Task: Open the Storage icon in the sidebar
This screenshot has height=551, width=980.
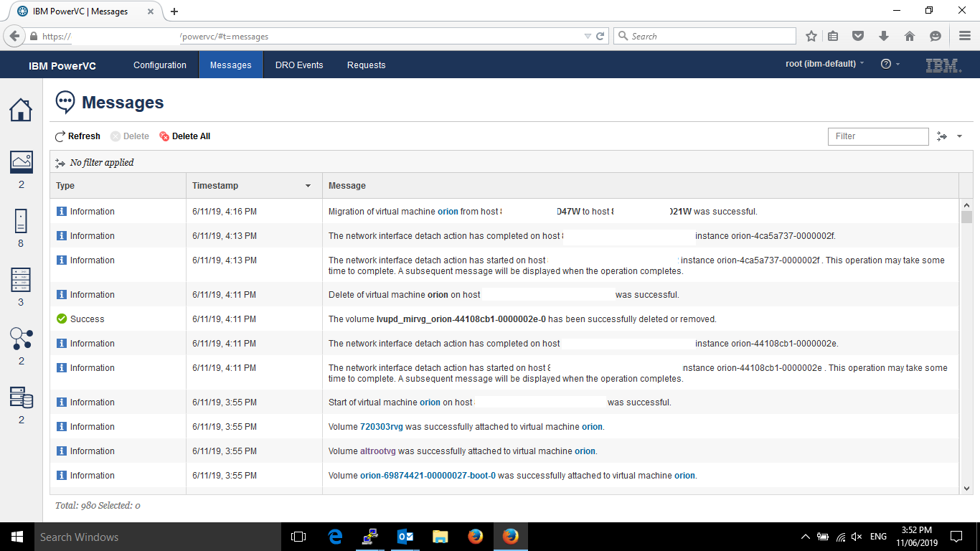Action: click(21, 397)
